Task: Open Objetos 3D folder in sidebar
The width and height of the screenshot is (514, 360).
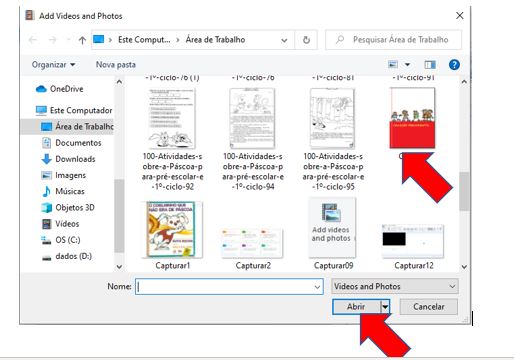Action: tap(68, 208)
